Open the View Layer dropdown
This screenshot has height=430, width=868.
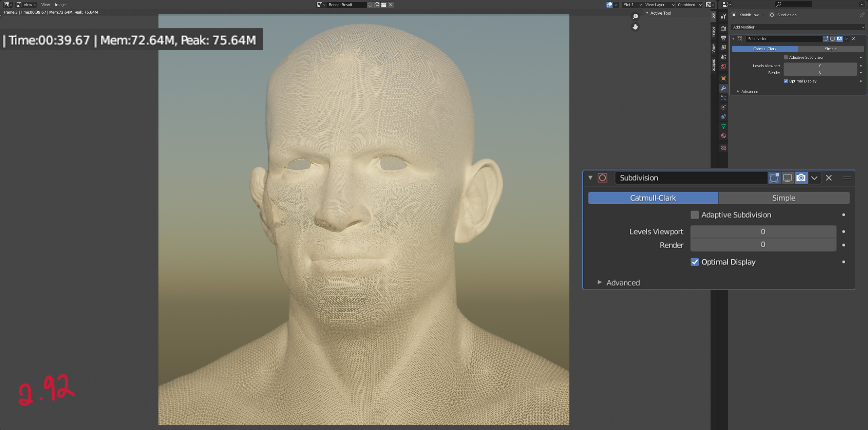pyautogui.click(x=659, y=5)
